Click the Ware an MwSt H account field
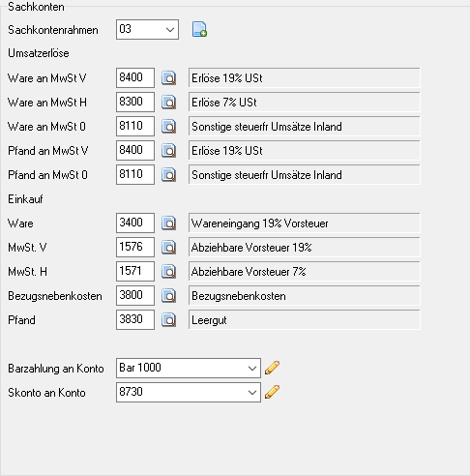 point(135,102)
